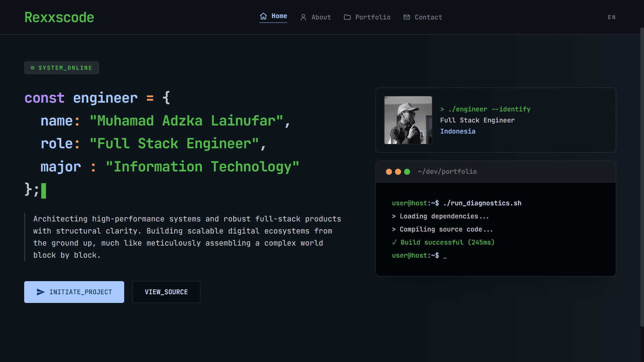Click the engineer profile photo
644x362 pixels.
[408, 120]
